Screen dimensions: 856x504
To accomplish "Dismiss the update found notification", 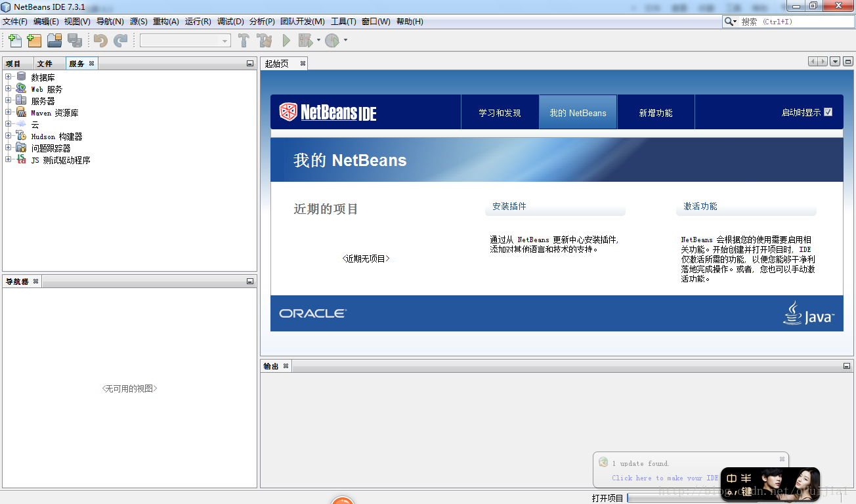I will [x=782, y=459].
